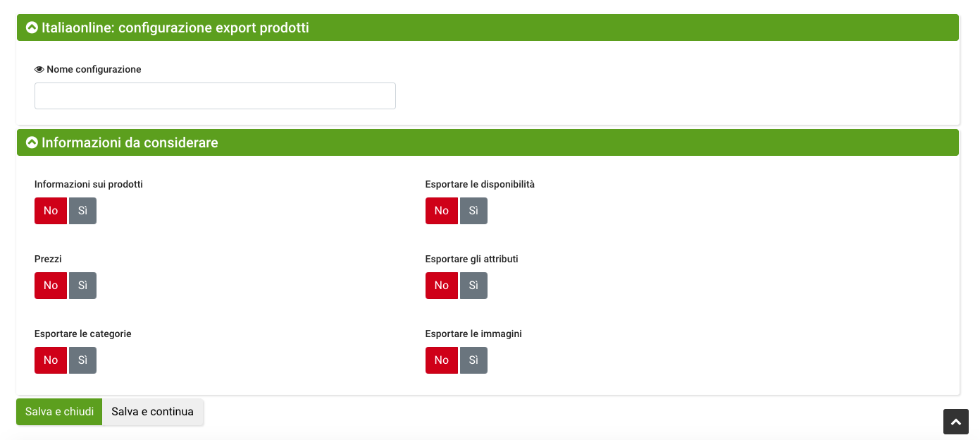The image size is (980, 440).
Task: Enable Prezzi by choosing Sì
Action: point(82,286)
